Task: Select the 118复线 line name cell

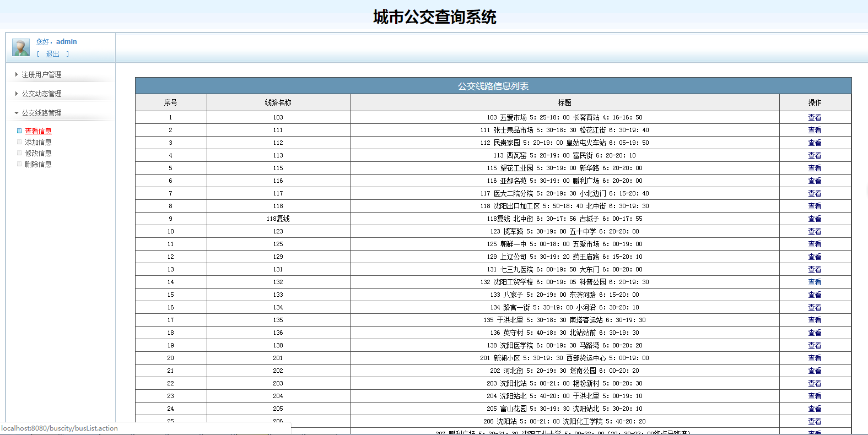Action: coord(278,219)
